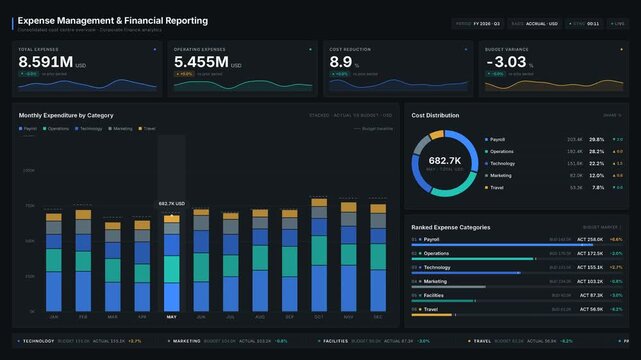The image size is (641, 360).
Task: Click the Share % header in Cost Distribution
Action: coord(612,116)
